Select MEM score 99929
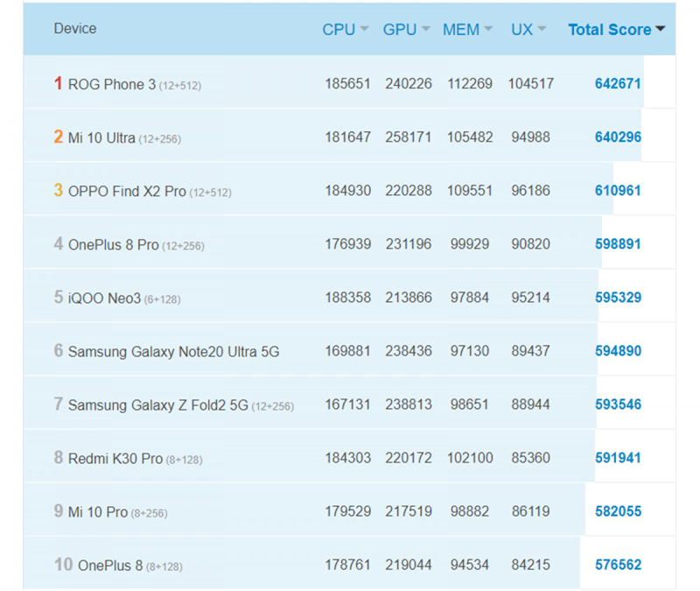The image size is (700, 591). [x=470, y=244]
